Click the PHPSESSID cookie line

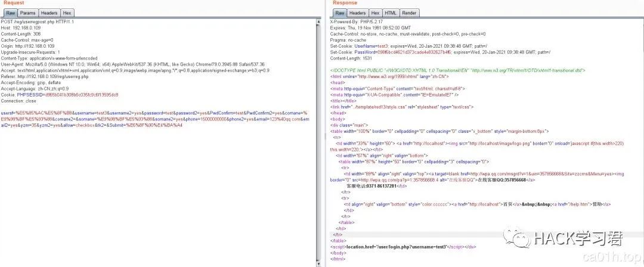(60, 95)
